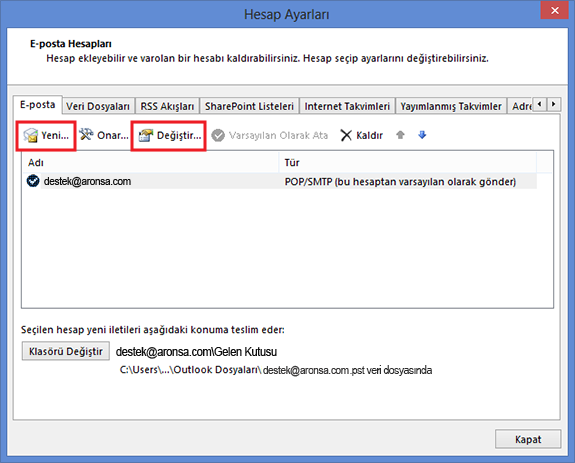Switch to the Veri Dosyaları tab
The width and height of the screenshot is (575, 463).
98,106
